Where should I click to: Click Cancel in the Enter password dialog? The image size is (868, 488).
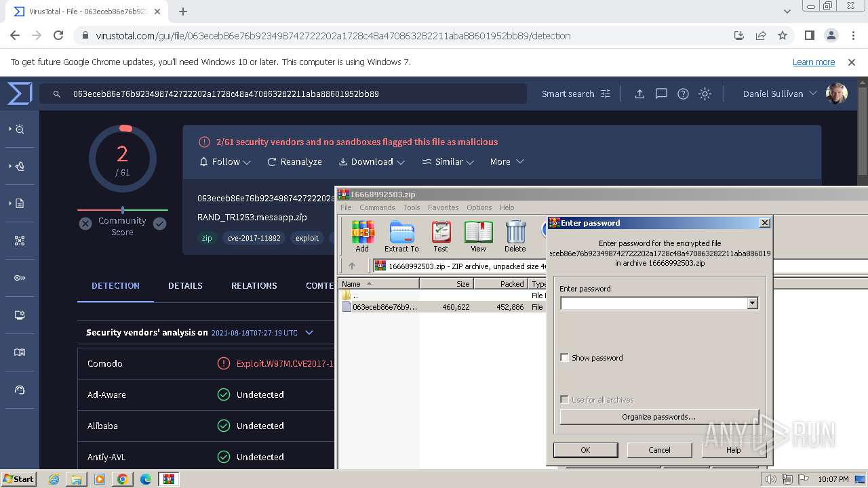coord(659,450)
